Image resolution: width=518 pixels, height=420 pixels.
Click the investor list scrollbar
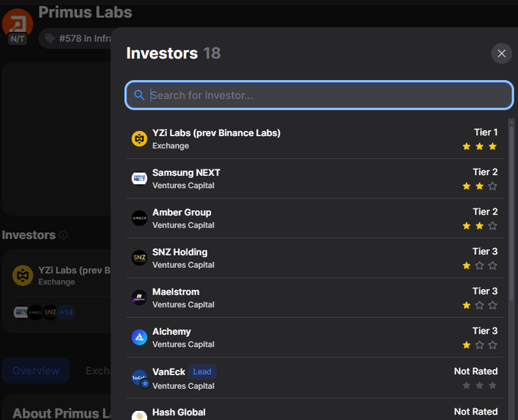tap(511, 212)
